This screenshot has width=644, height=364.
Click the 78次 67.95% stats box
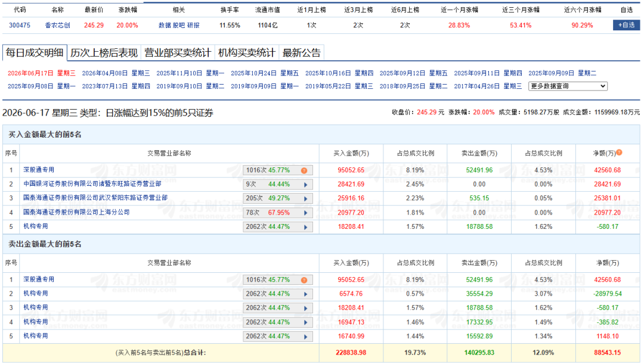point(278,213)
